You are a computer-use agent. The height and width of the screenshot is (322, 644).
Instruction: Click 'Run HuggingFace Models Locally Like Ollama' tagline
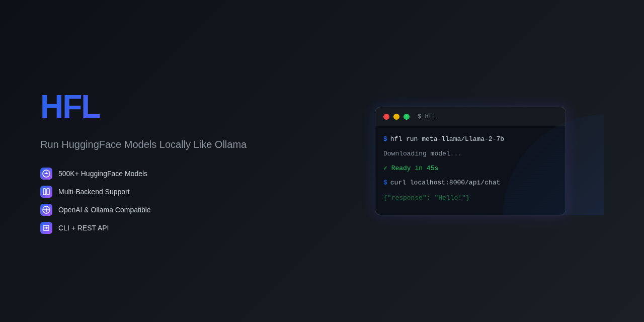143,144
